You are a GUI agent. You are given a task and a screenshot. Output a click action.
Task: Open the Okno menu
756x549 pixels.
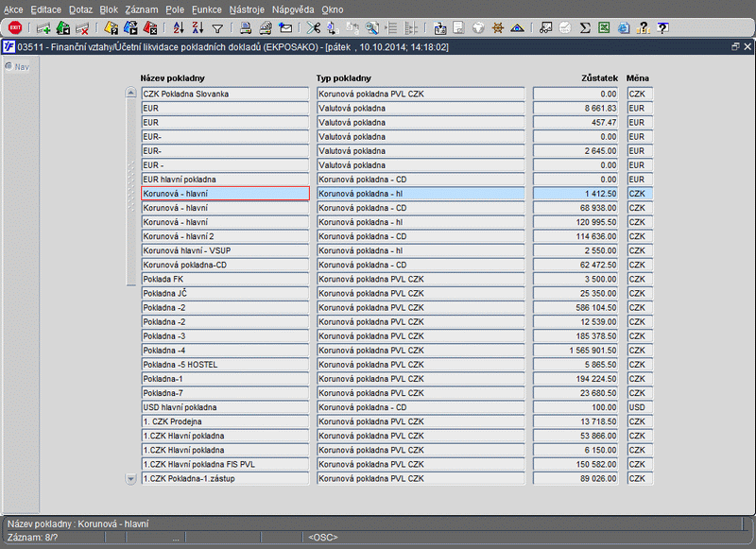point(333,9)
